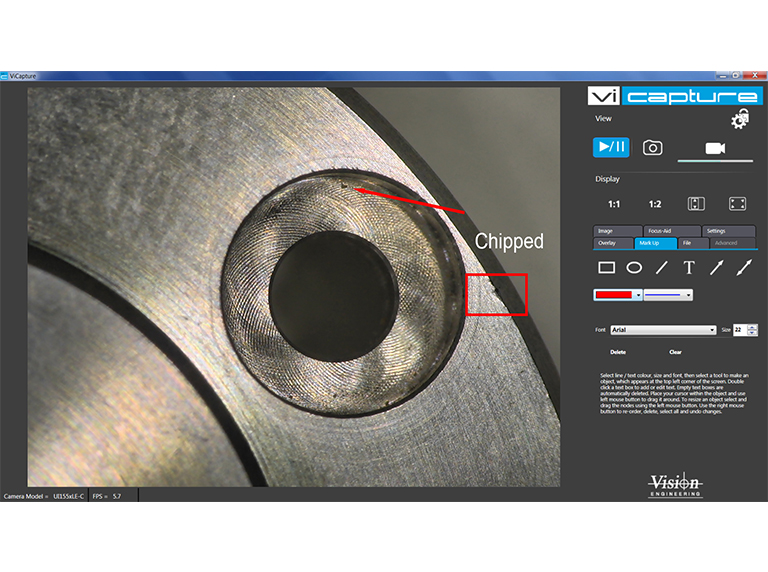Start video recording with camcorder icon

[715, 147]
